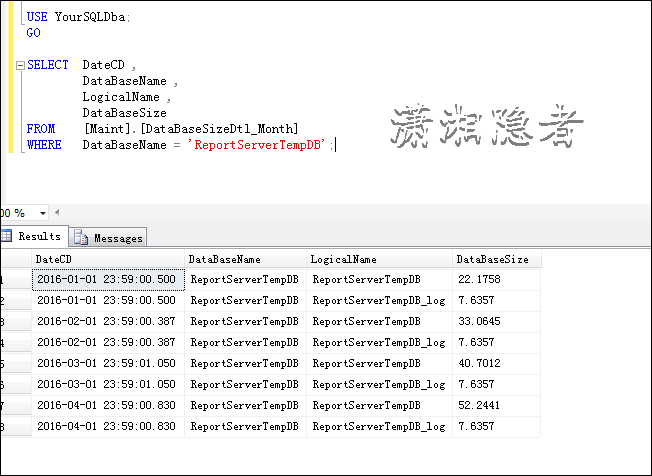Select the row 7 header
Image resolution: width=652 pixels, height=476 pixels.
tap(16, 405)
